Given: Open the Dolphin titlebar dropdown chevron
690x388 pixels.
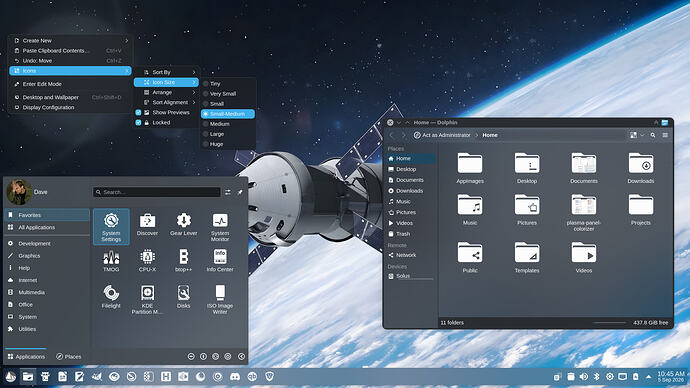Looking at the screenshot, I should tap(399, 123).
